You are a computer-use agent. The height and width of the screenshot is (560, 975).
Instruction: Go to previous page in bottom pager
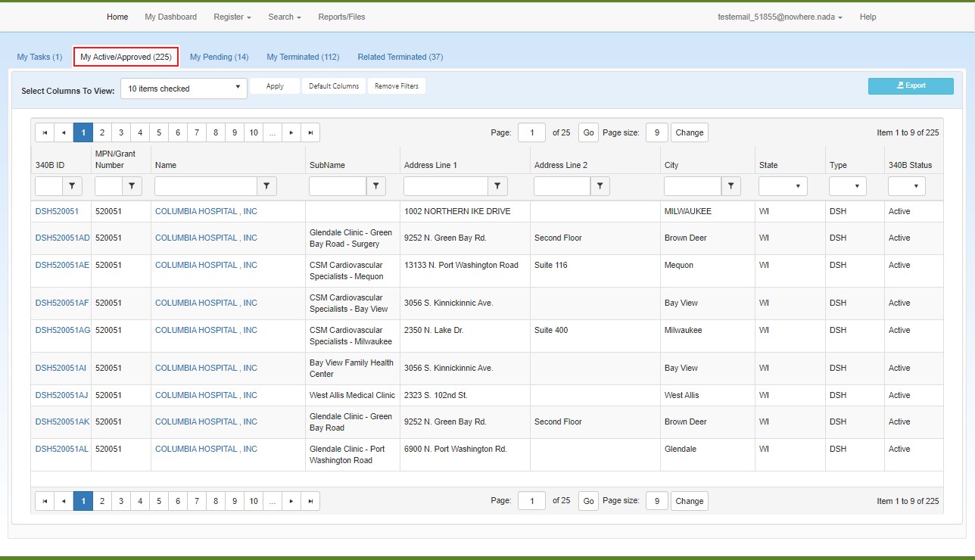point(64,500)
